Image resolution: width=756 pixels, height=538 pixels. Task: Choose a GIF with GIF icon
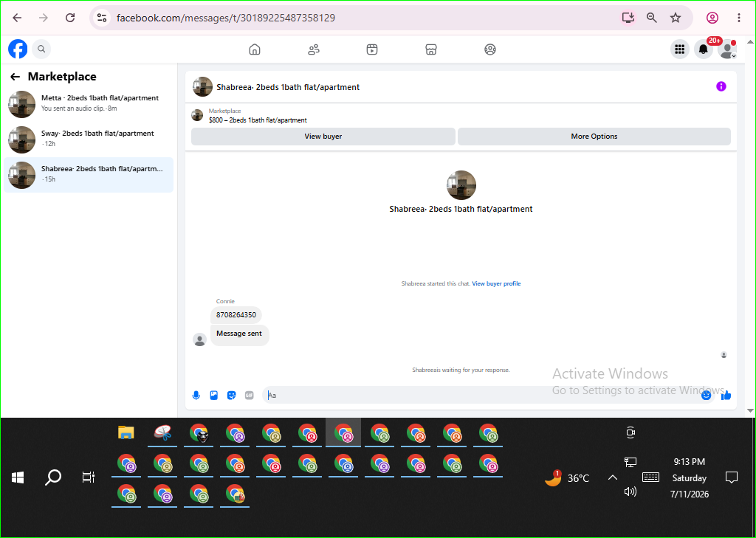coord(250,396)
